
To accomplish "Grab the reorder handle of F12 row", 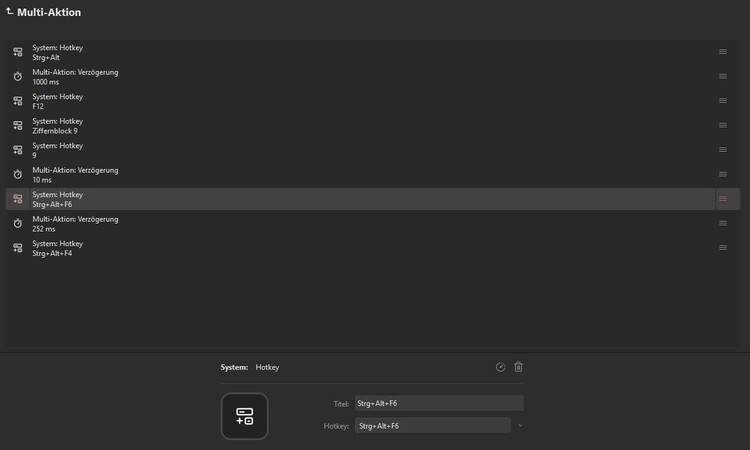I will click(x=723, y=100).
